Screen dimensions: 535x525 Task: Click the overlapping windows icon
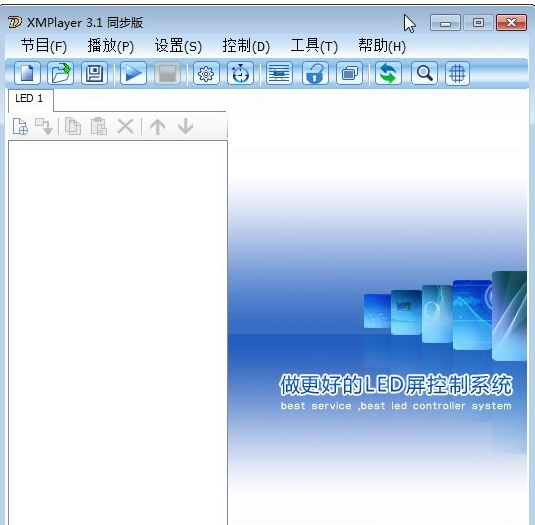[x=349, y=73]
